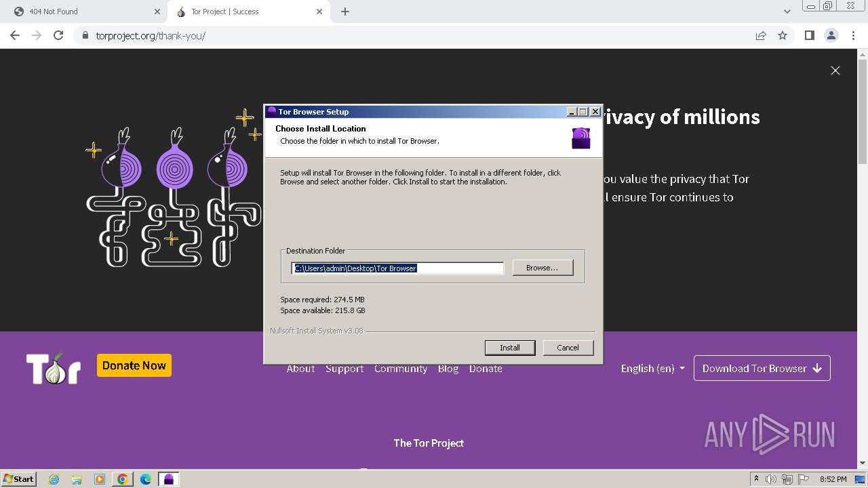Share this page via share icon
Image resolution: width=868 pixels, height=488 pixels.
click(x=761, y=35)
